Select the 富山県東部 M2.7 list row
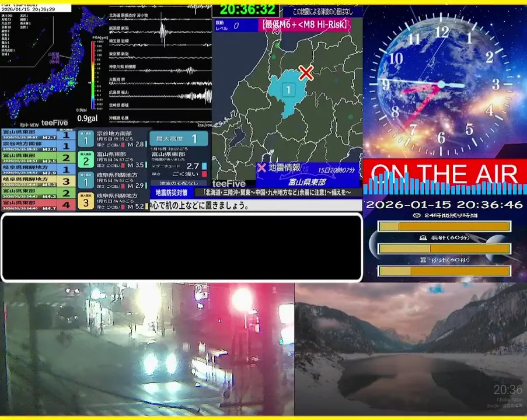527x420 pixels. tap(38, 135)
